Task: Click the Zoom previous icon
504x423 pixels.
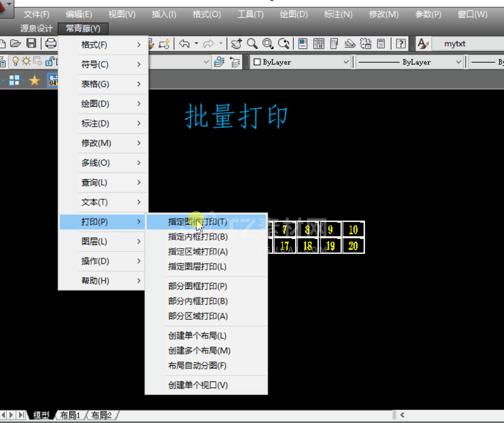Action: pos(284,43)
